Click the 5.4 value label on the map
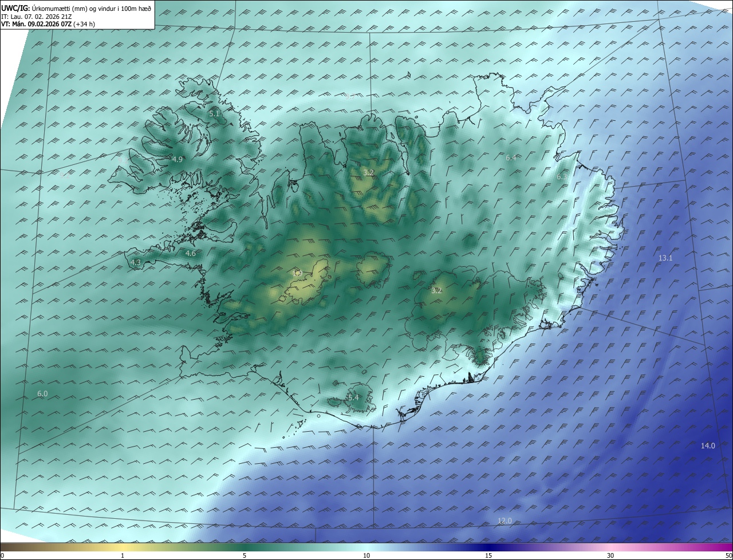733x560 pixels. tap(353, 397)
